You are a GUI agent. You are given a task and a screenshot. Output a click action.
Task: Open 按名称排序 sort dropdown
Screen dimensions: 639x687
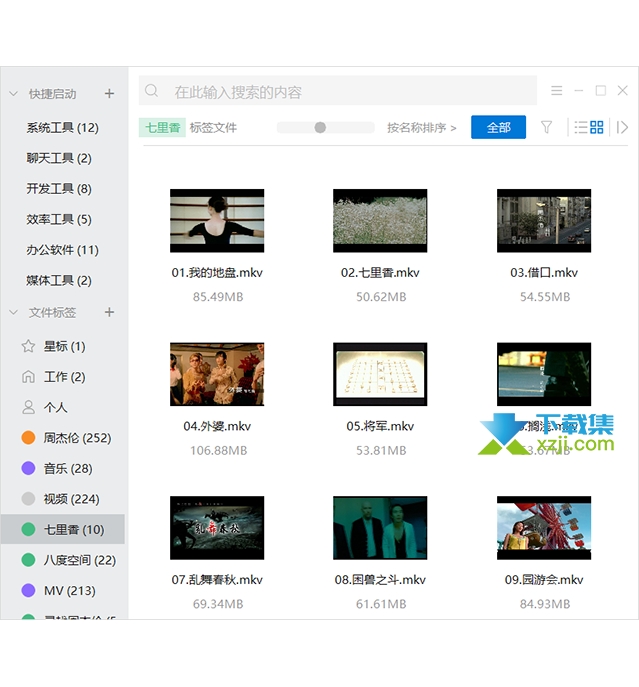point(422,127)
